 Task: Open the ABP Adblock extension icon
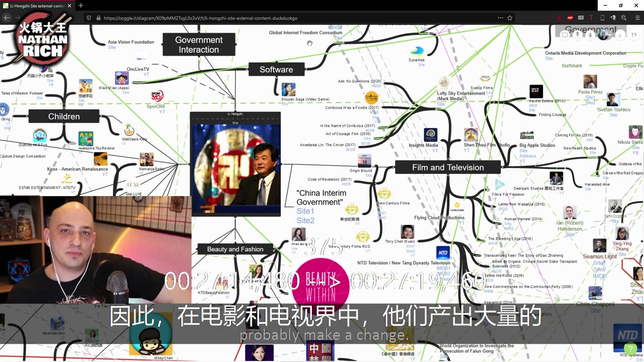click(570, 18)
